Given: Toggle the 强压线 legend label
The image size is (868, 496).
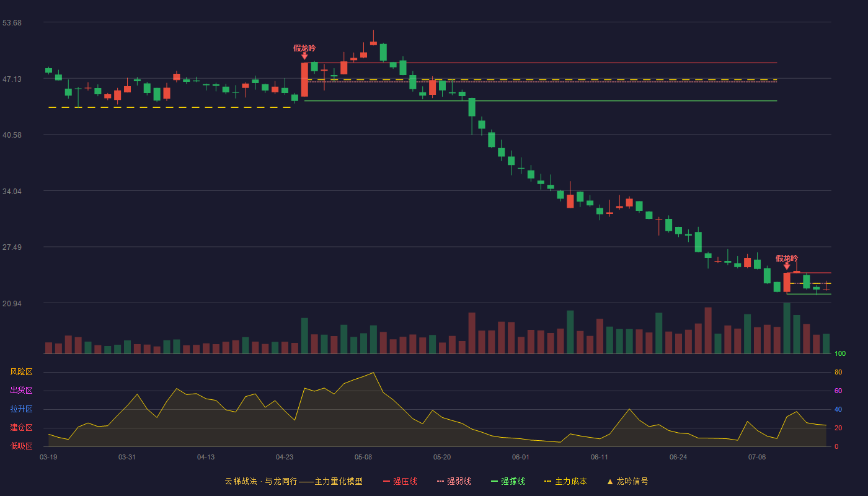Looking at the screenshot, I should click(405, 481).
